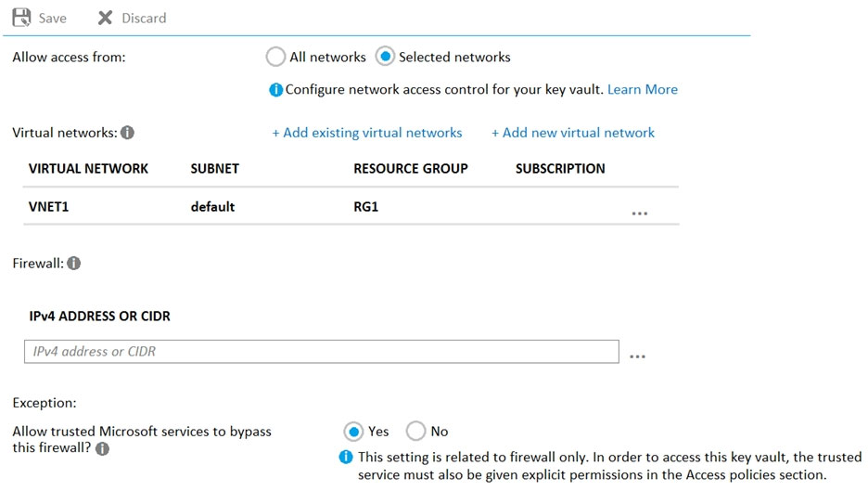The image size is (868, 491).
Task: Click Add new virtual network
Action: [x=572, y=133]
